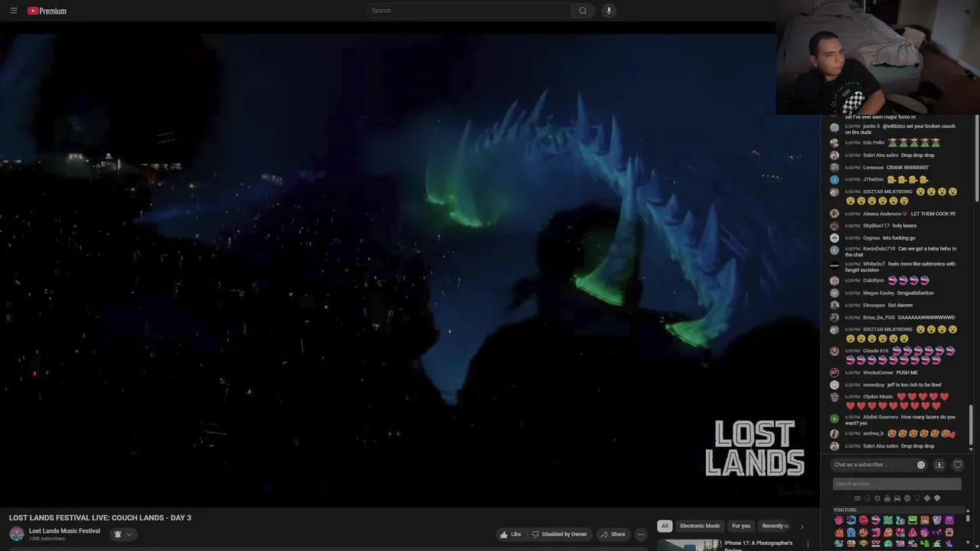The width and height of the screenshot is (980, 551).
Task: Focus the YouTube search box
Action: (x=469, y=11)
